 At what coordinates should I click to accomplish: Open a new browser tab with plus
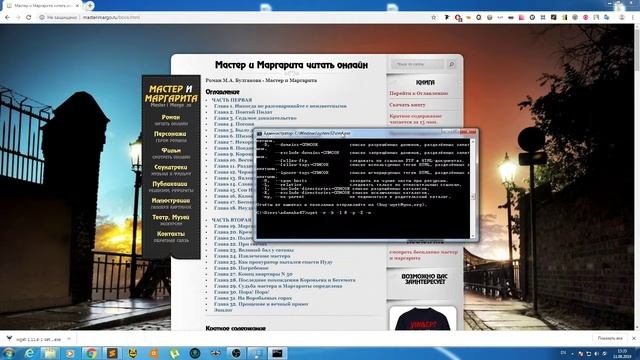point(90,6)
